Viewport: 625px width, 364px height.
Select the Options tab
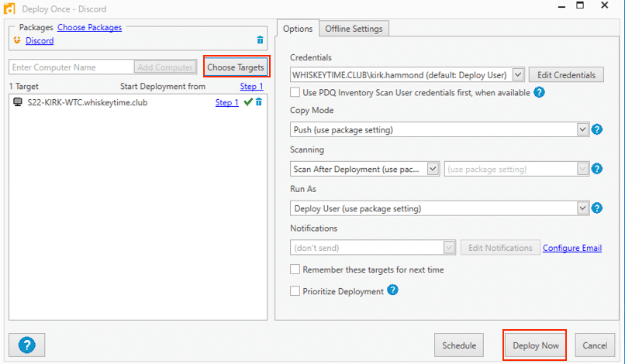[298, 29]
